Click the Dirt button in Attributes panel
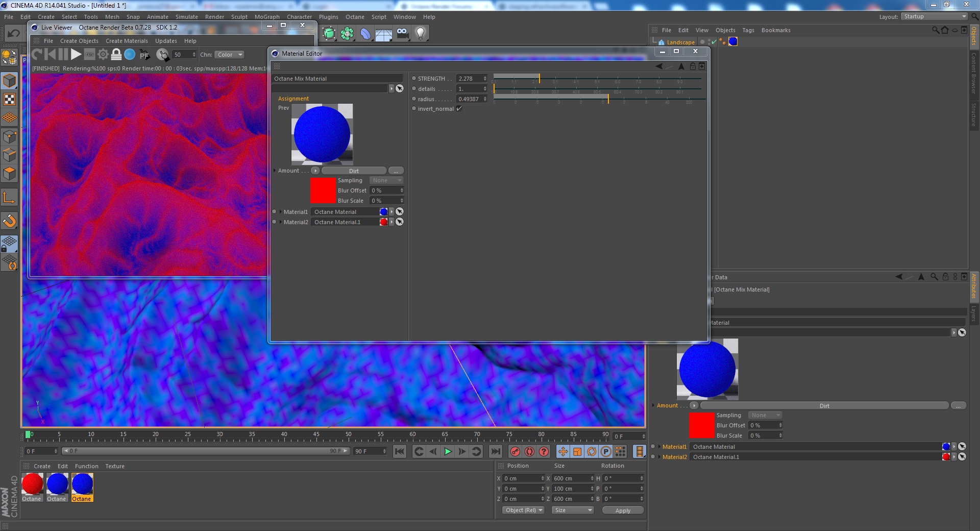Image resolution: width=980 pixels, height=531 pixels. [824, 405]
